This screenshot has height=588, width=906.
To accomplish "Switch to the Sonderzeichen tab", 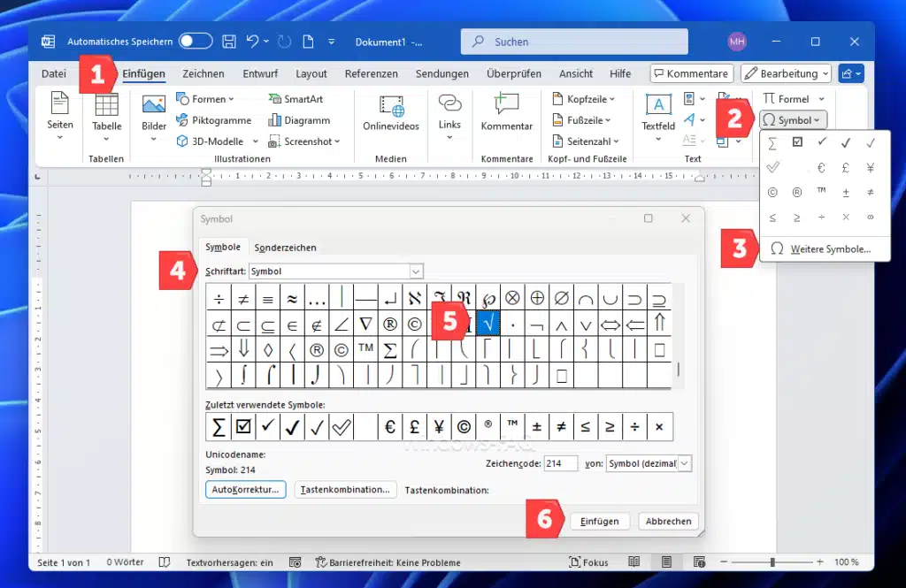I will pyautogui.click(x=286, y=248).
